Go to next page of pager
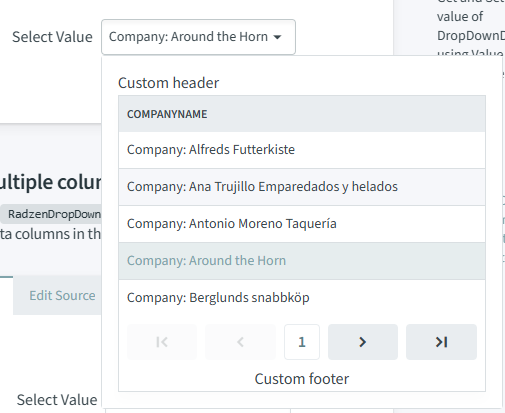 [363, 342]
